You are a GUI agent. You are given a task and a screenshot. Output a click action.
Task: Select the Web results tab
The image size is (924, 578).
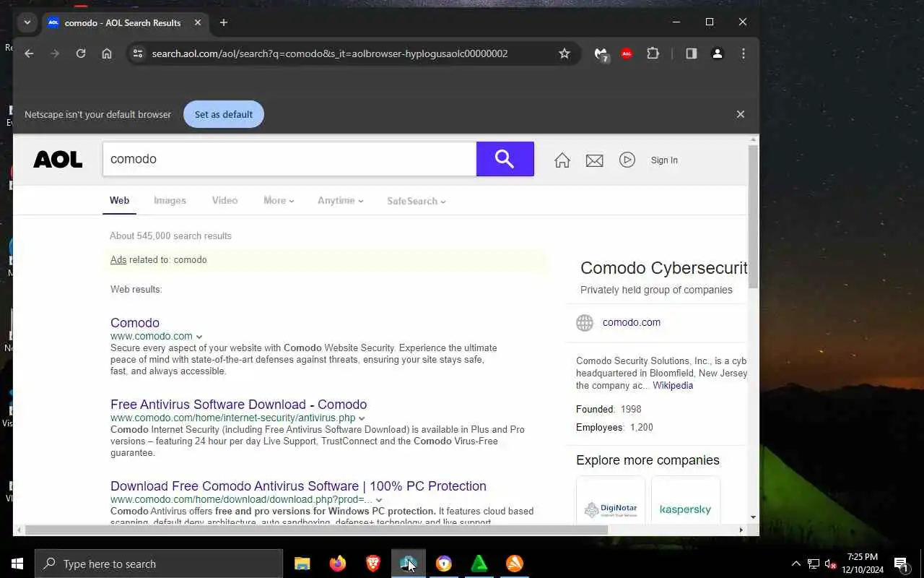click(x=120, y=201)
